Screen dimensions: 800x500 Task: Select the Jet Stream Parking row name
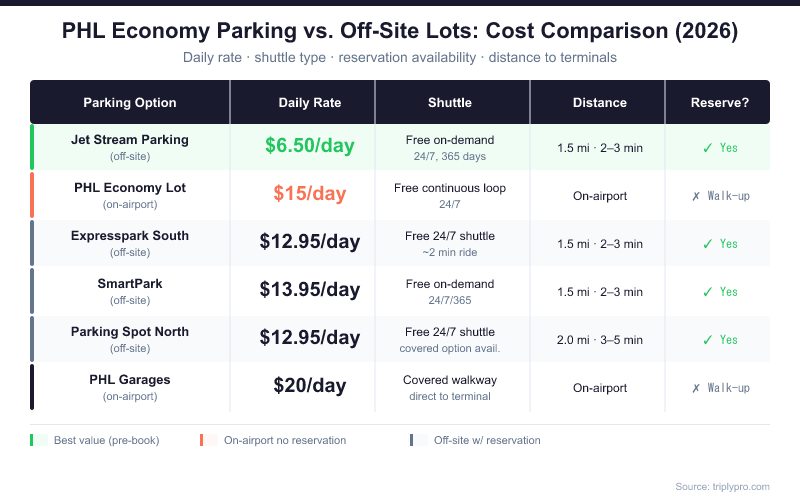tap(130, 140)
